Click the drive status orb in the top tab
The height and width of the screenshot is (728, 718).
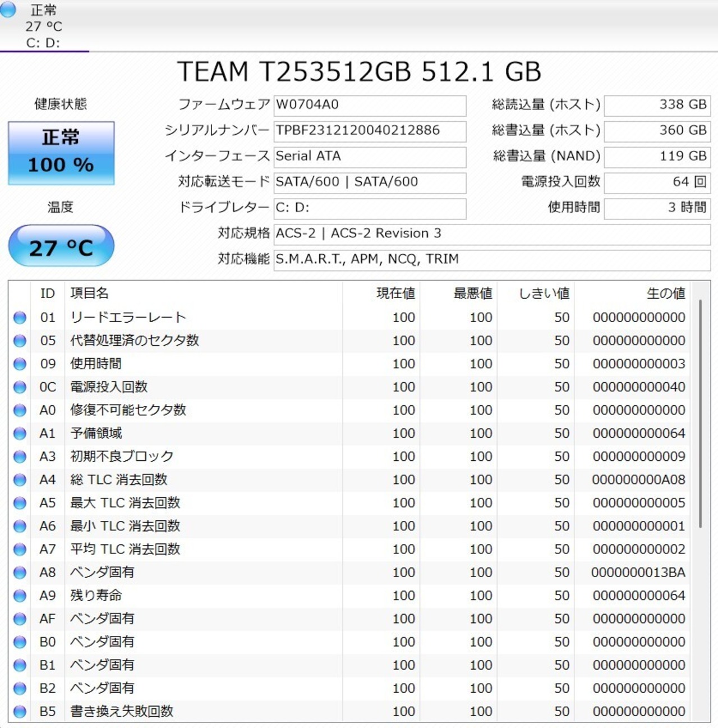(x=8, y=10)
